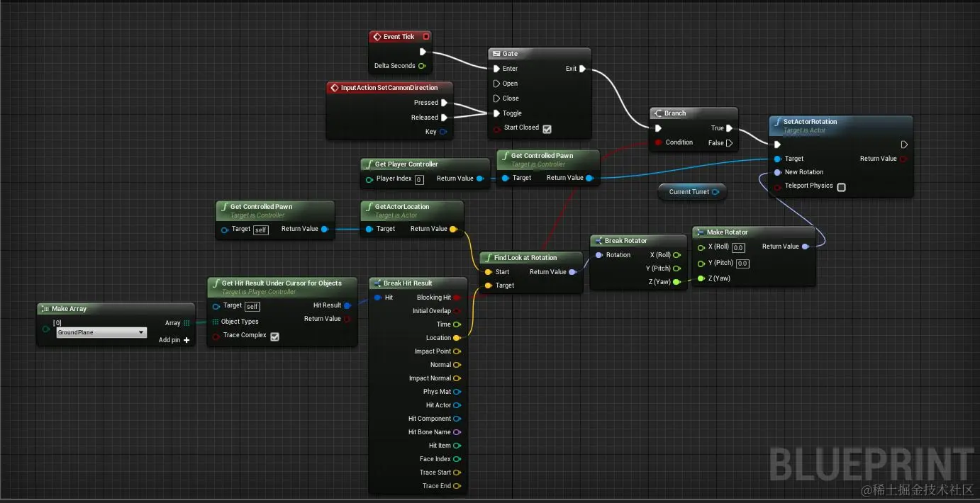Screen dimensions: 980x503
Task: Click the InputAction Released exec pin
Action: (x=445, y=118)
